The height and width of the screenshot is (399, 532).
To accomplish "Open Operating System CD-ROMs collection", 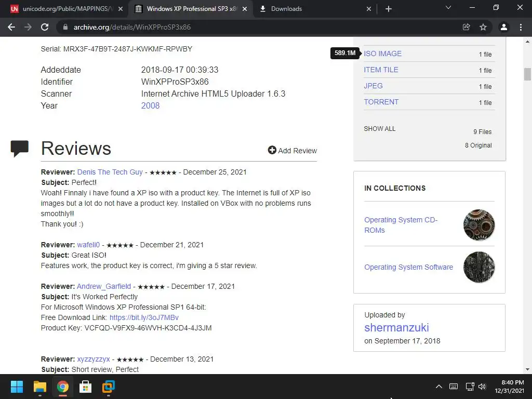I will [401, 225].
